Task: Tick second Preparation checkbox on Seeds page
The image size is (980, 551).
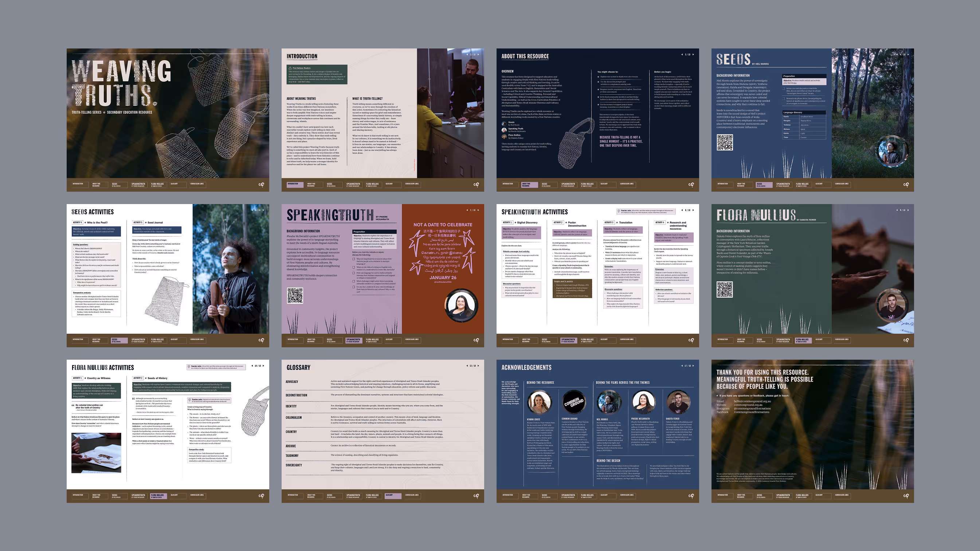Action: [784, 98]
